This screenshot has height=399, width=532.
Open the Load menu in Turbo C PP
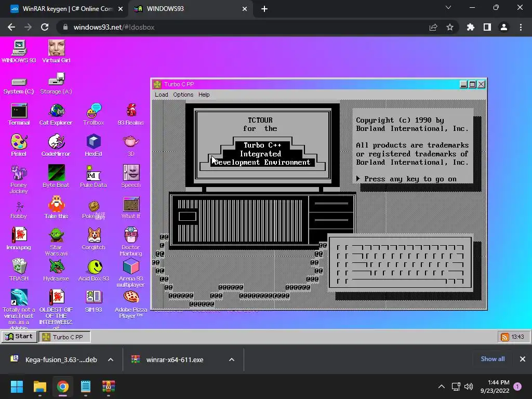162,95
